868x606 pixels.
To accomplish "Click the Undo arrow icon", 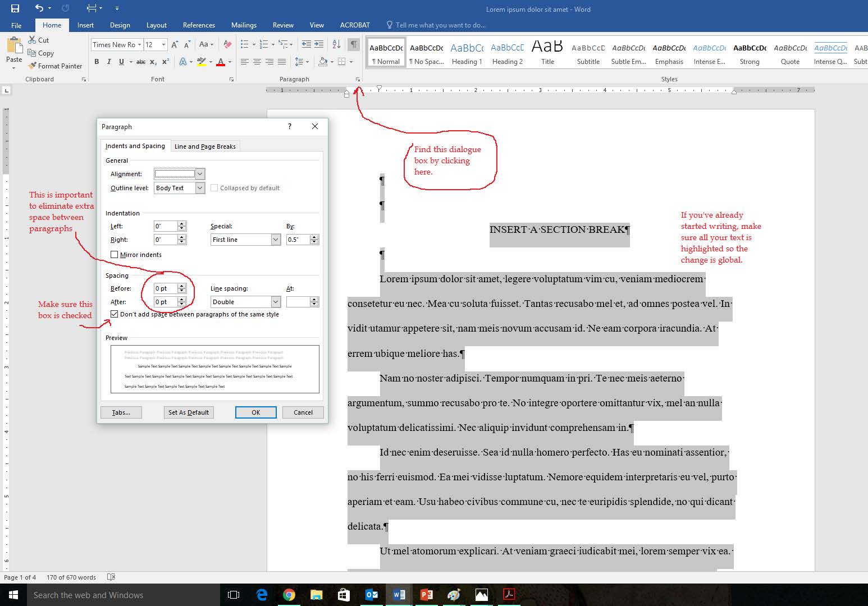I will tap(39, 8).
